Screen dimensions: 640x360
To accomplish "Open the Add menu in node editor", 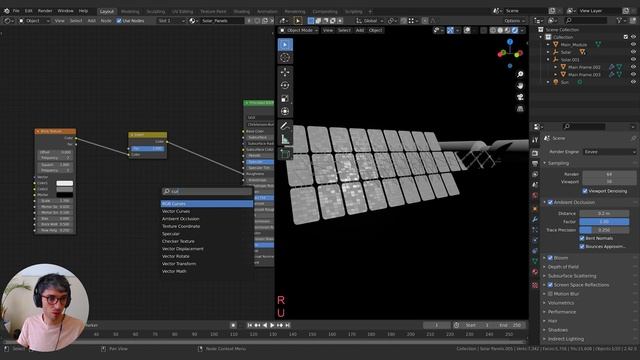I will click(91, 21).
